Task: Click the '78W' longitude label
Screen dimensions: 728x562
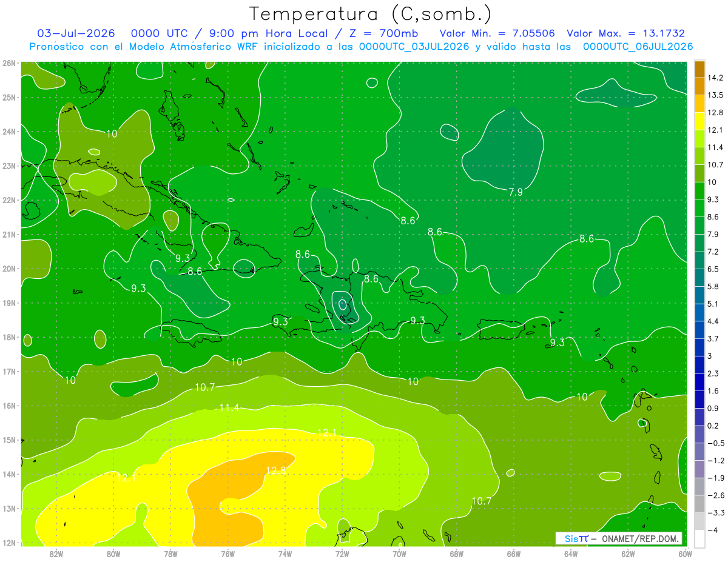Action: click(x=170, y=554)
